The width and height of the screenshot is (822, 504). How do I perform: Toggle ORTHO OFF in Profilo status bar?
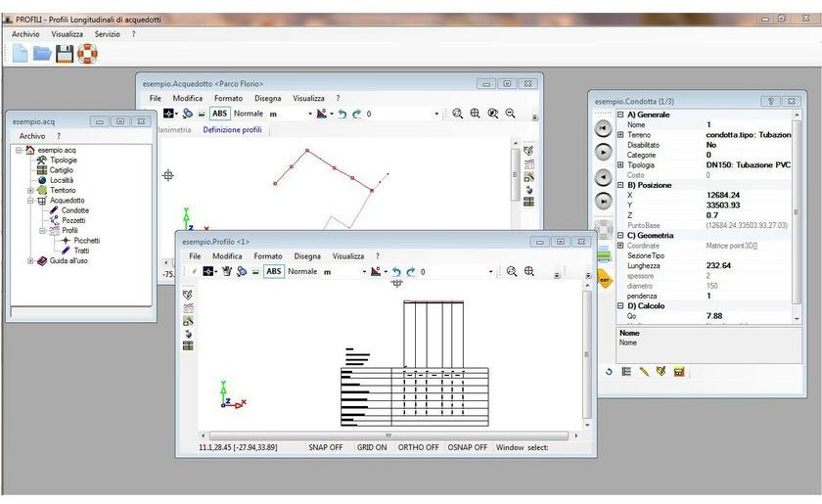[418, 447]
